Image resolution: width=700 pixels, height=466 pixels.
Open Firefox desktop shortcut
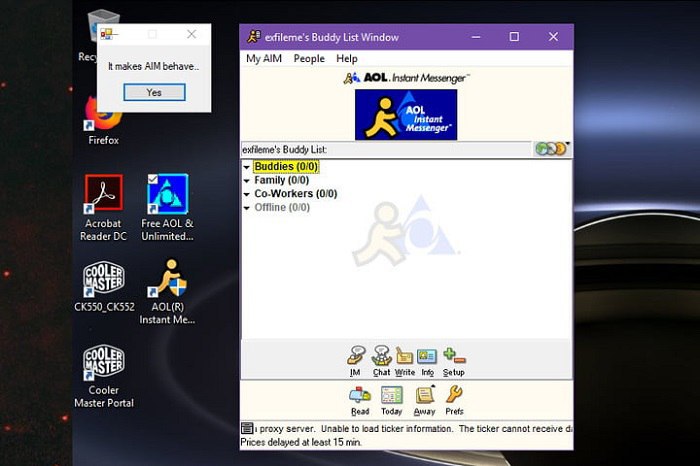click(x=104, y=121)
